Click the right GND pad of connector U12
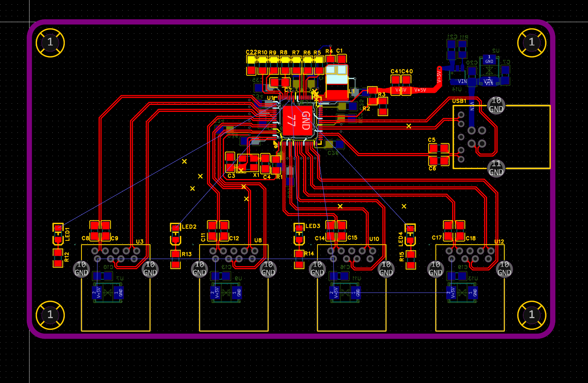The height and width of the screenshot is (383, 588). pyautogui.click(x=504, y=268)
